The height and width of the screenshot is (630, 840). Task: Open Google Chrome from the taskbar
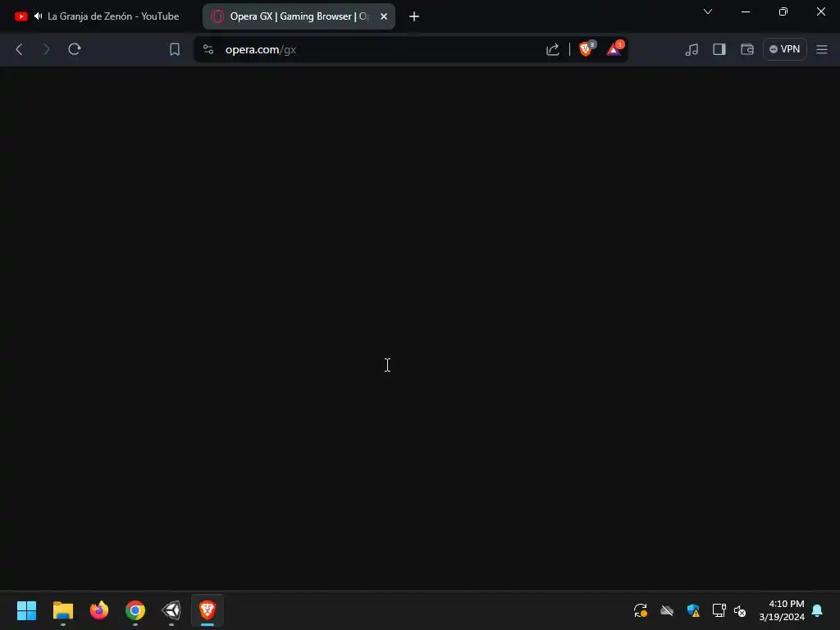135,610
